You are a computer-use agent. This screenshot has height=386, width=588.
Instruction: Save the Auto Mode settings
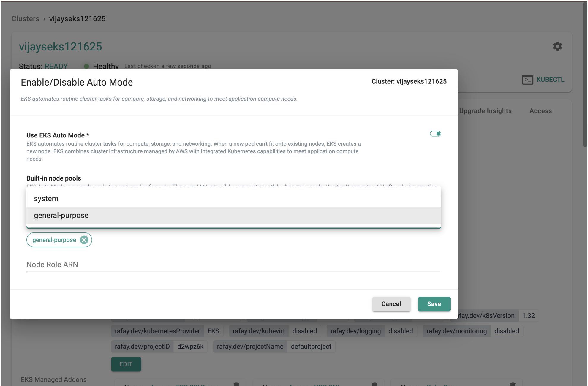click(x=434, y=304)
